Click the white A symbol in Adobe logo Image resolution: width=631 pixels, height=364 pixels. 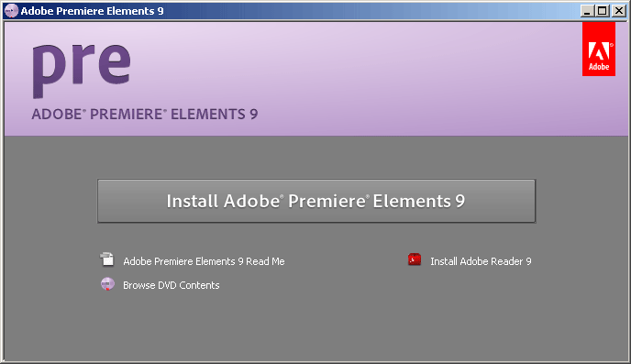point(598,51)
